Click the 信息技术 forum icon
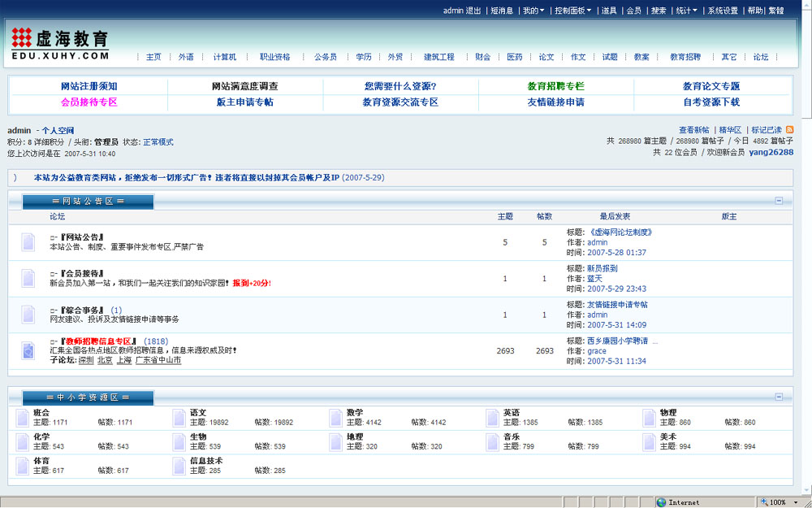The image size is (812, 508). tap(179, 466)
